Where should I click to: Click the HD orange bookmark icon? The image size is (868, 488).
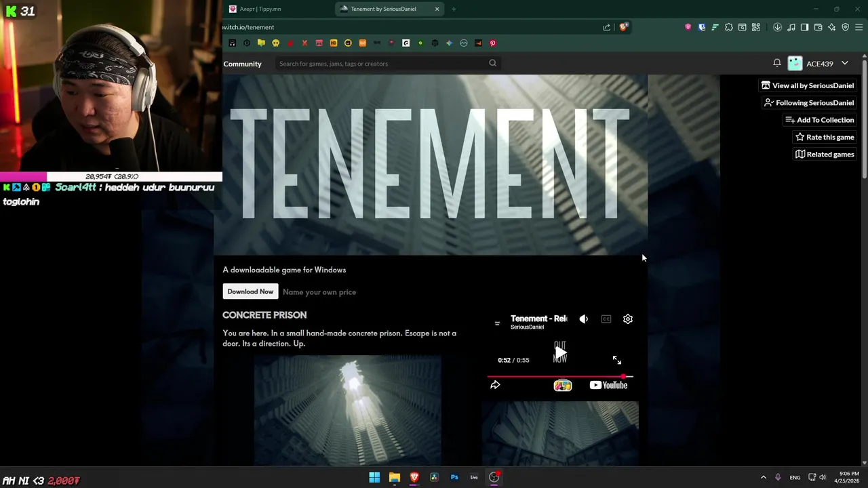334,43
